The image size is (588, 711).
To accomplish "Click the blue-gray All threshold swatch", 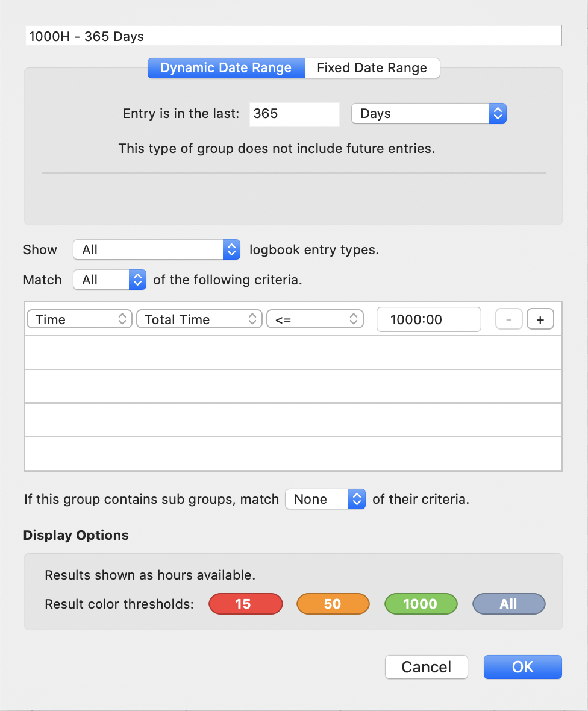I will 508,604.
